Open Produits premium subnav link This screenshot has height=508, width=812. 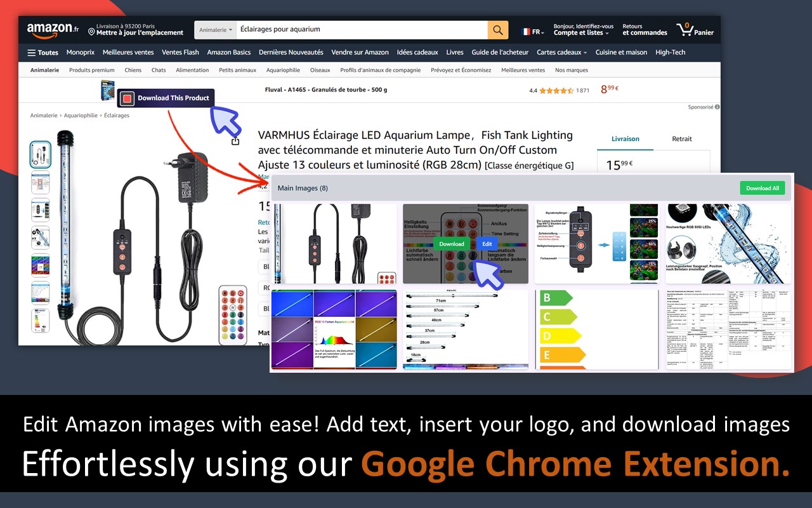click(92, 70)
